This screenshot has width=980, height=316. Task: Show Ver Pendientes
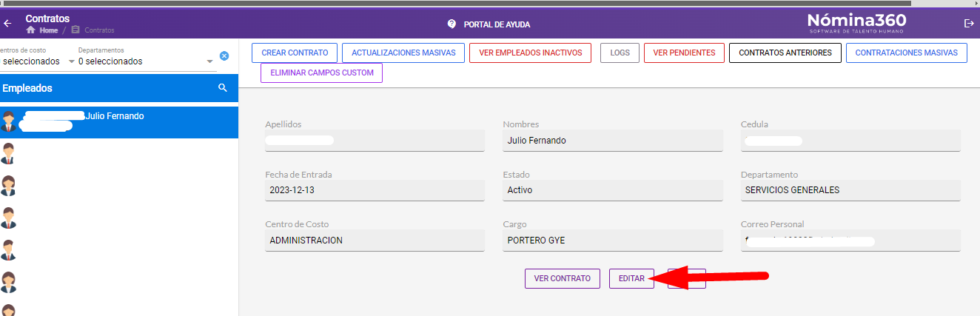point(684,53)
